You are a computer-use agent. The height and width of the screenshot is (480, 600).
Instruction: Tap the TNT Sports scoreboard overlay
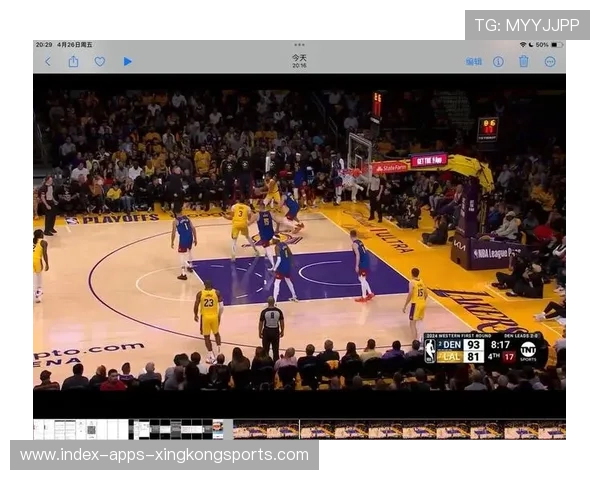pyautogui.click(x=485, y=349)
